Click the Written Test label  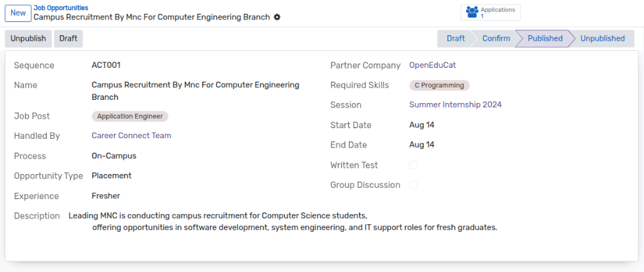click(x=354, y=165)
